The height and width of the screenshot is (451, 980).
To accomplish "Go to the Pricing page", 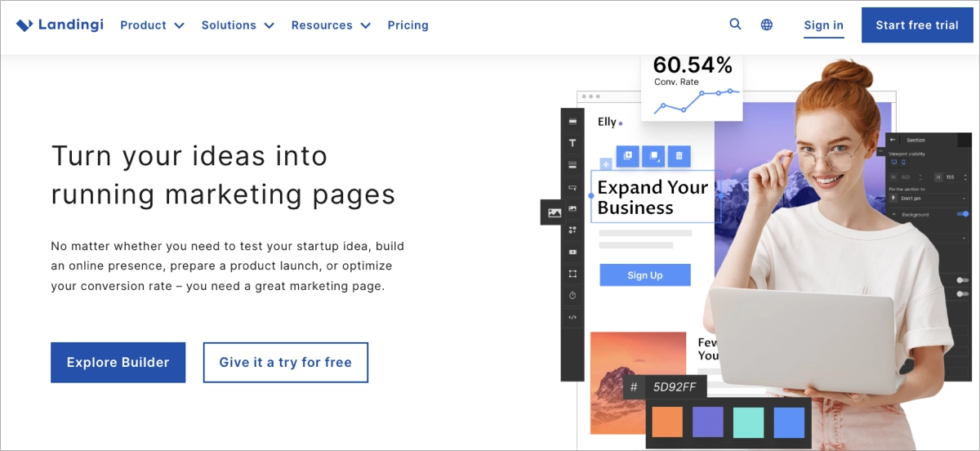I will pos(408,25).
